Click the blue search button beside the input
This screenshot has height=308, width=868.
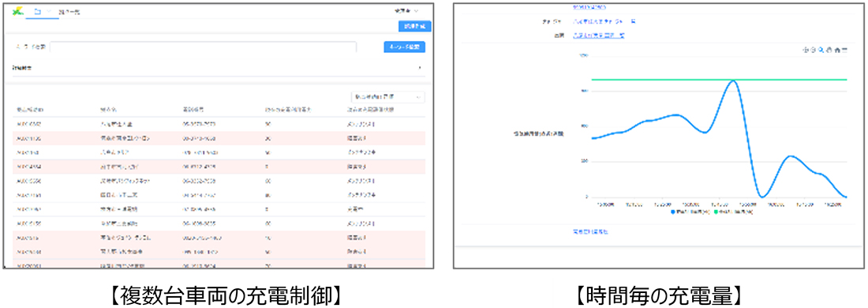pos(405,47)
